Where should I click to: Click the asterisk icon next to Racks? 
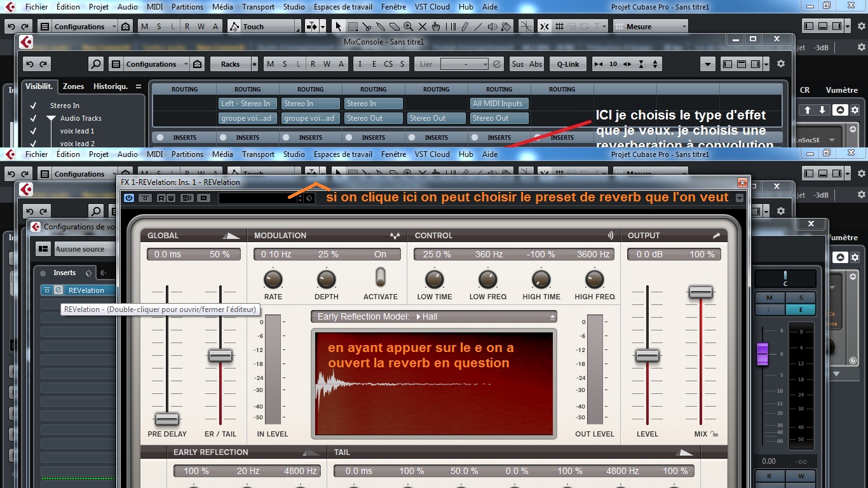coord(254,64)
